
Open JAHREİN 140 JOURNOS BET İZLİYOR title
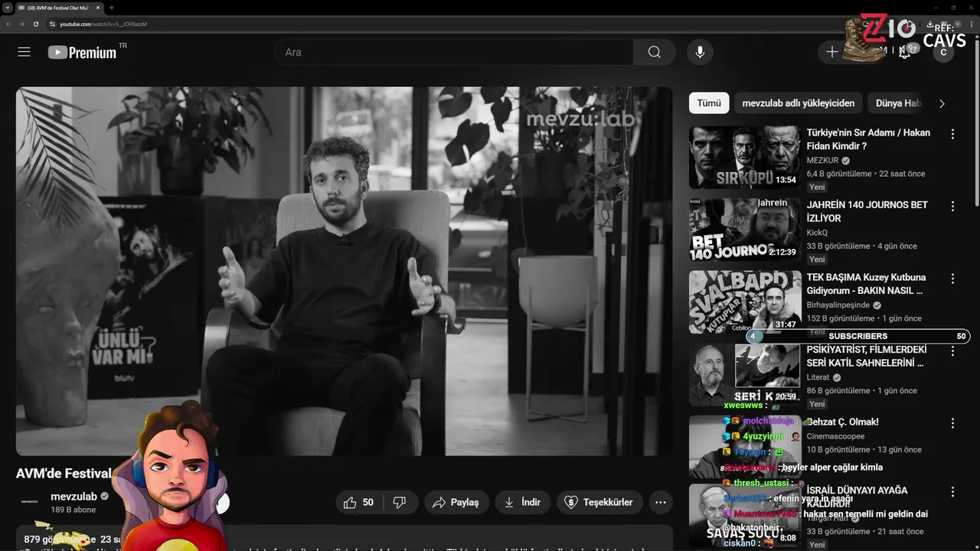pos(867,211)
